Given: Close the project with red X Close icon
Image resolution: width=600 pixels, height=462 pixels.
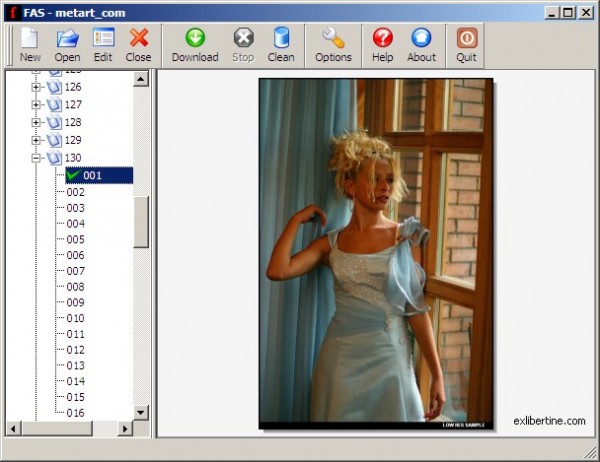Looking at the screenshot, I should 139,38.
